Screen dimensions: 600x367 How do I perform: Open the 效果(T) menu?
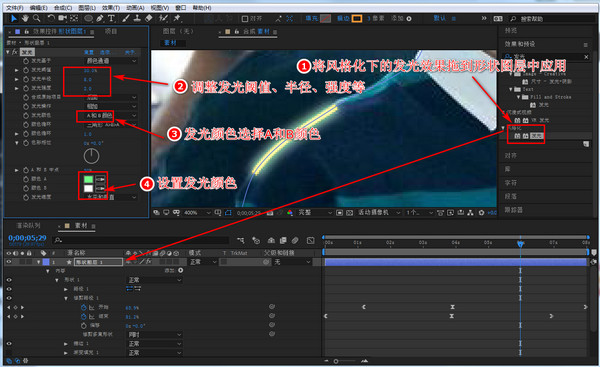(111, 8)
